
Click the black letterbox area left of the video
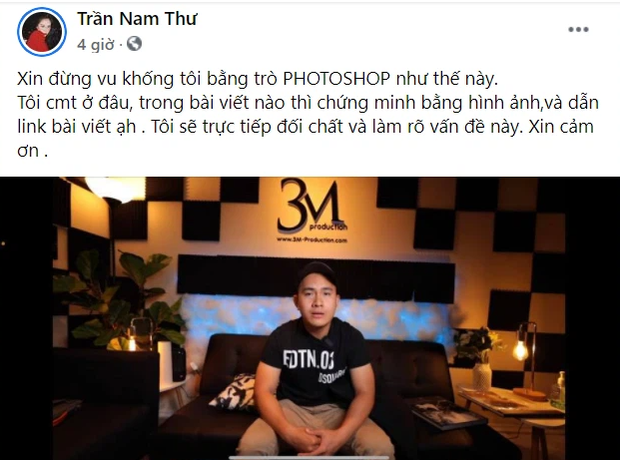26,318
